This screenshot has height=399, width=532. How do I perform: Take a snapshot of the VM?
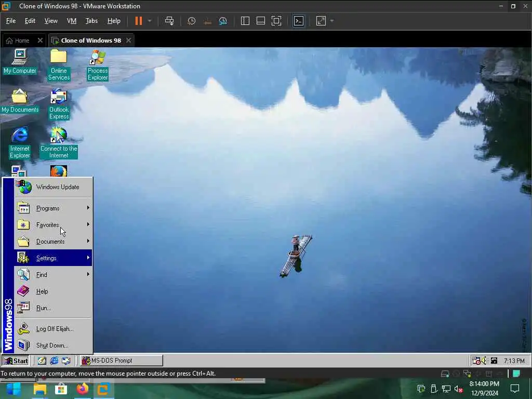[x=191, y=21]
